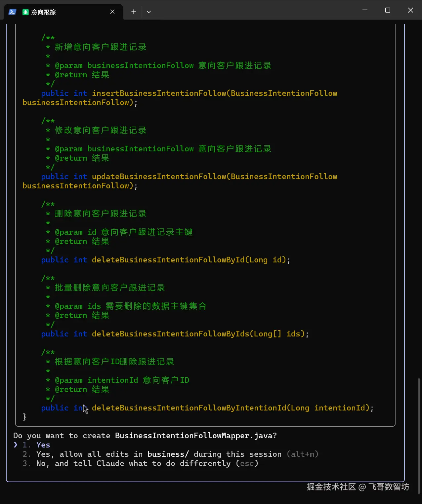Close the terminal window
Screen dimensions: 422x504
click(410, 10)
